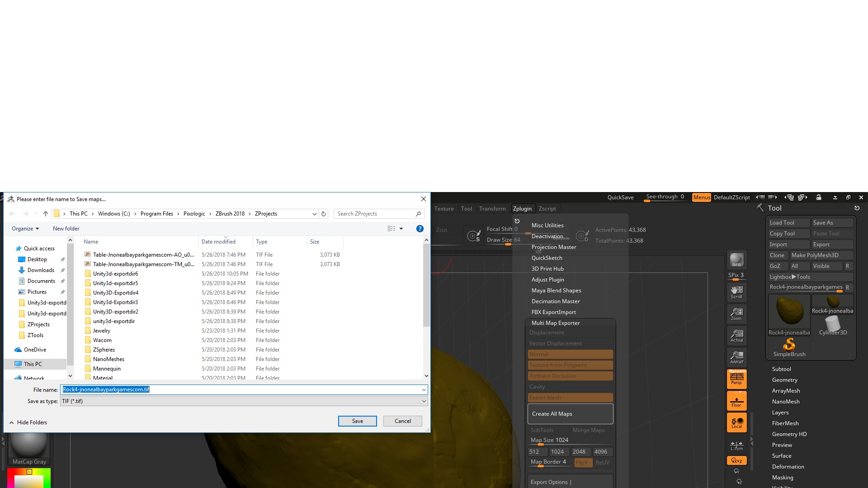
Task: Expand the Subtool sub-palette
Action: pos(781,369)
